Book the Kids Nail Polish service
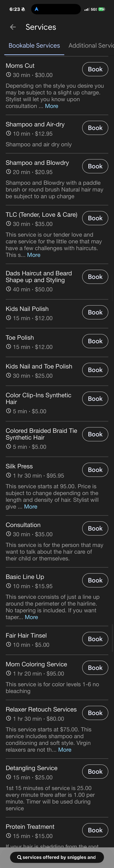The width and height of the screenshot is (114, 868). coord(95,312)
